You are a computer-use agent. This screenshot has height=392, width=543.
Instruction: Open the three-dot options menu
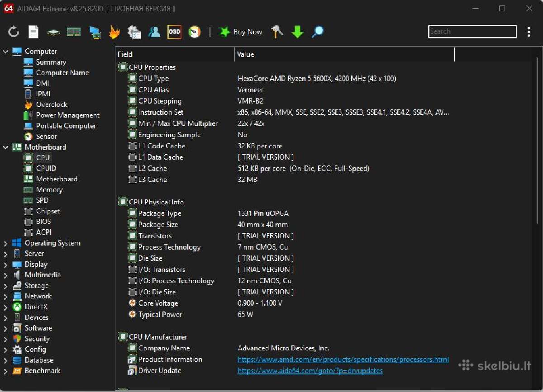tap(529, 32)
